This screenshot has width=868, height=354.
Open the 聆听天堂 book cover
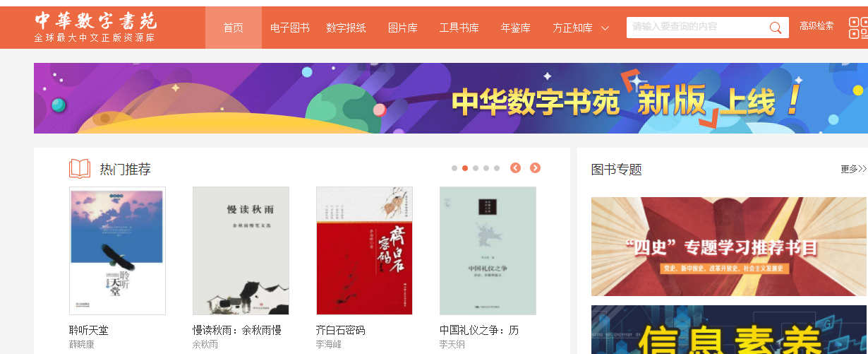point(117,251)
